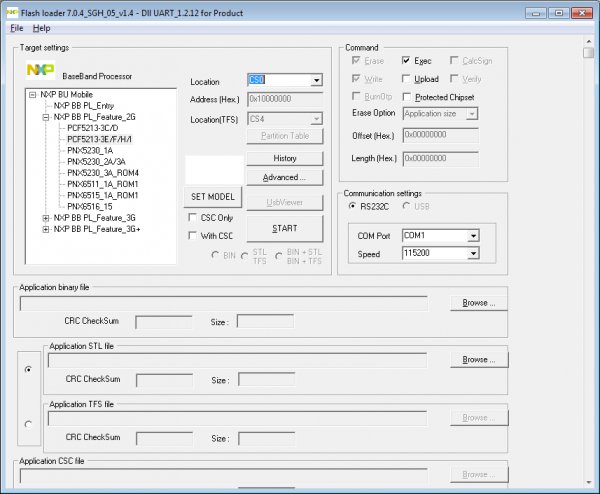Toggle the Exec checkbox
600x494 pixels.
pos(406,60)
